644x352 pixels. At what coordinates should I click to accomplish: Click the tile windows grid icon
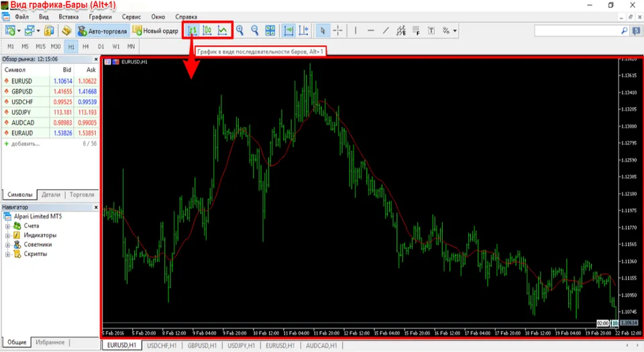[x=270, y=30]
